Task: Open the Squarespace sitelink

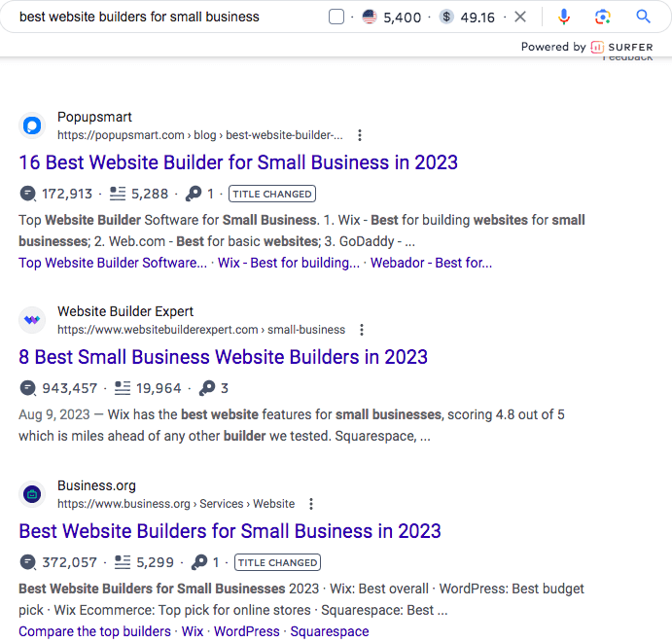Action: click(330, 631)
